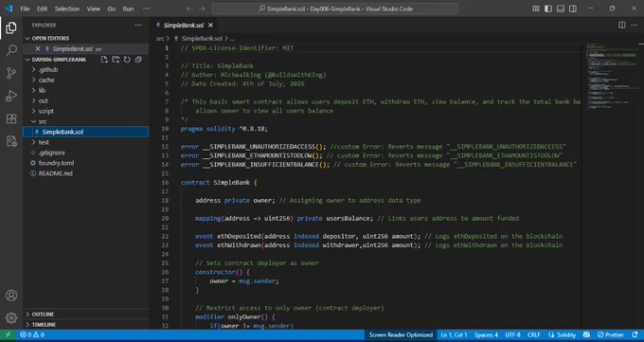
Task: Open the Search view in activity bar
Action: pyautogui.click(x=11, y=50)
